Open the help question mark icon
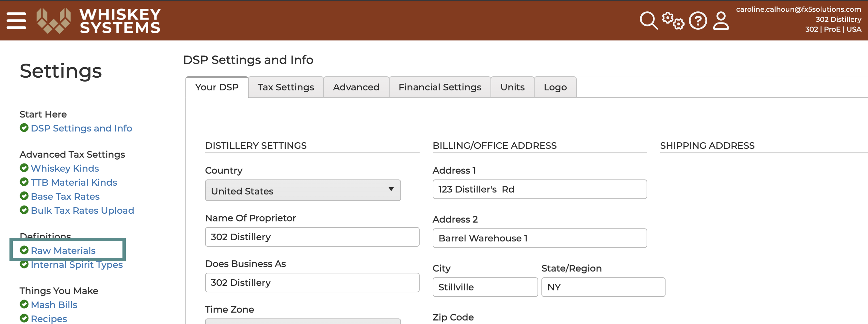 [698, 21]
